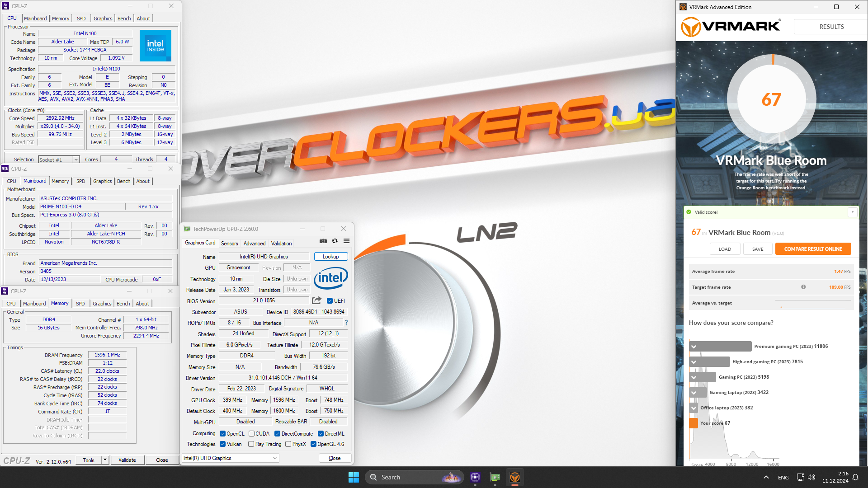The width and height of the screenshot is (868, 488).
Task: Click the Lookup button in GPU-Z
Action: (330, 257)
